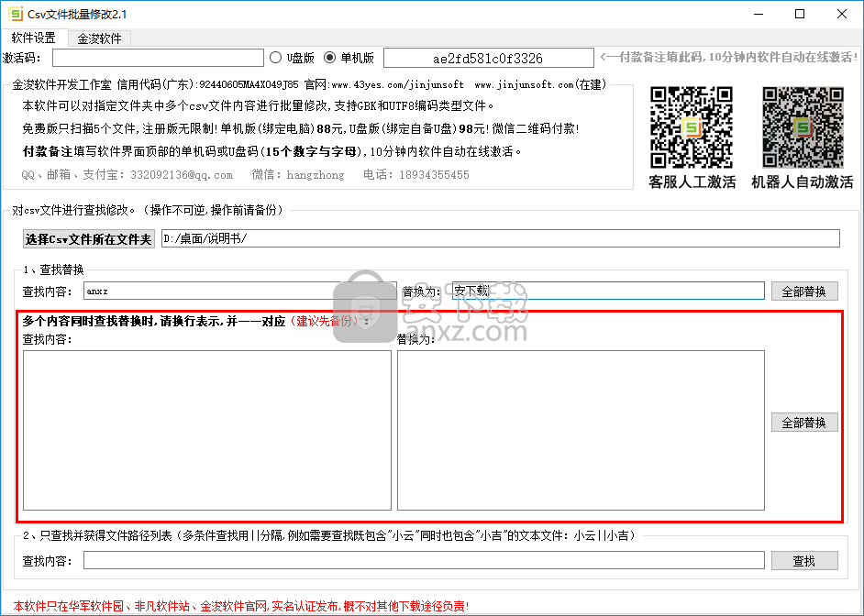
Task: Focus the 激活码 input field
Action: coord(158,58)
